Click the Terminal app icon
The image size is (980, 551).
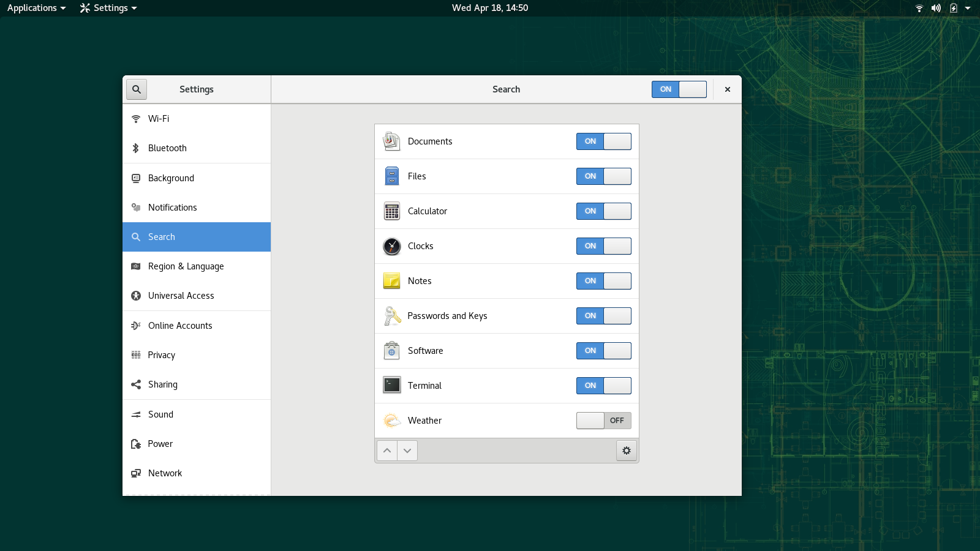[391, 386]
